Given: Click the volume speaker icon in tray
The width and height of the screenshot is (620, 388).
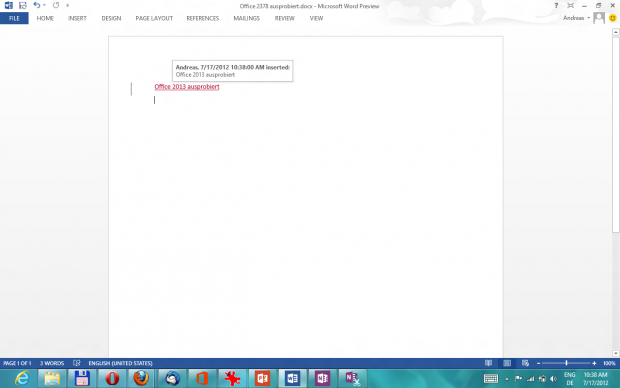Looking at the screenshot, I should tap(554, 379).
